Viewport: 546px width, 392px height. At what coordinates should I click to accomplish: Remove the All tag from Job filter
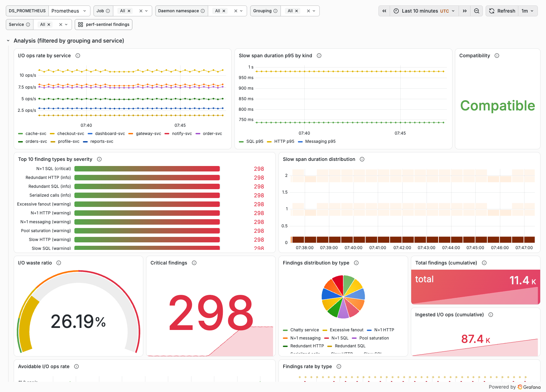tap(129, 11)
